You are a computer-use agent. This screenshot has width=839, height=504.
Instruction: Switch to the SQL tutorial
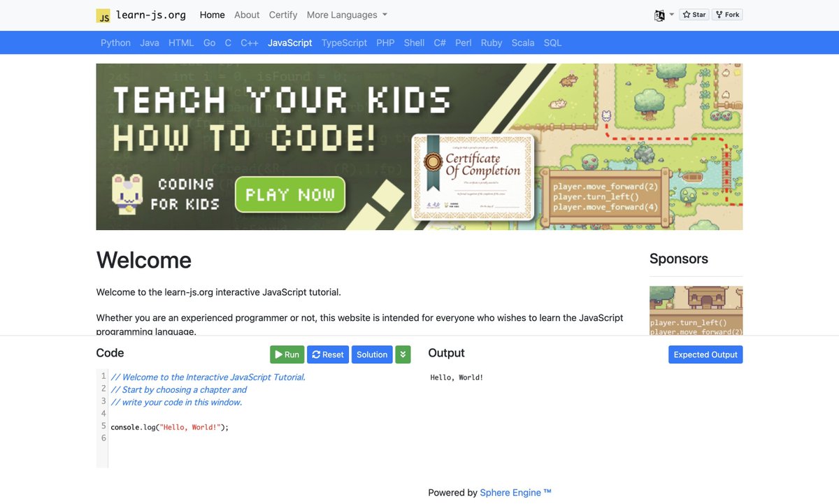552,43
